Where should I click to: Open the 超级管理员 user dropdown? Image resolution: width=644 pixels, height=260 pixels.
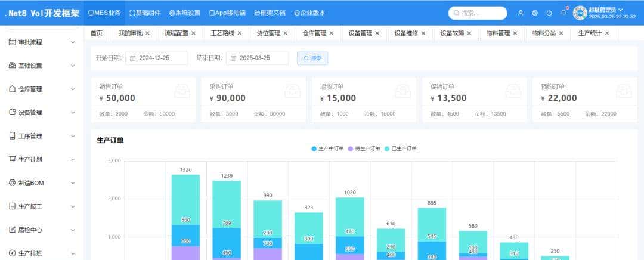(x=606, y=10)
